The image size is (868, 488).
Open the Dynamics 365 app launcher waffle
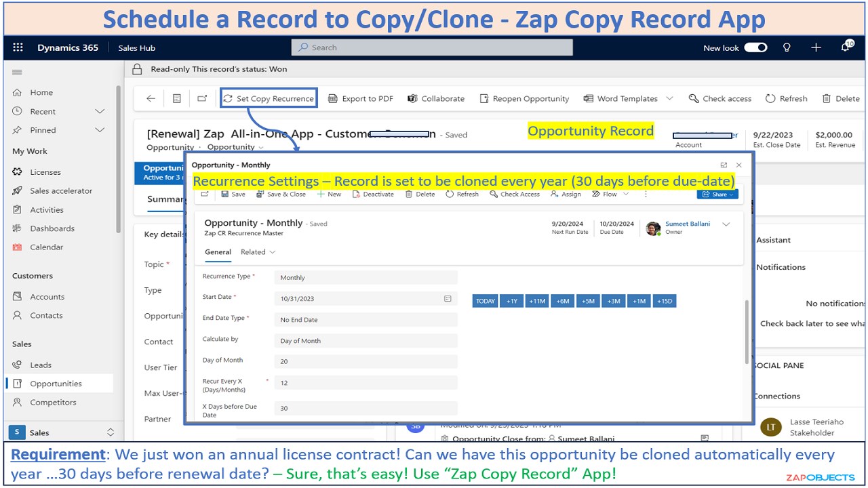[x=18, y=47]
